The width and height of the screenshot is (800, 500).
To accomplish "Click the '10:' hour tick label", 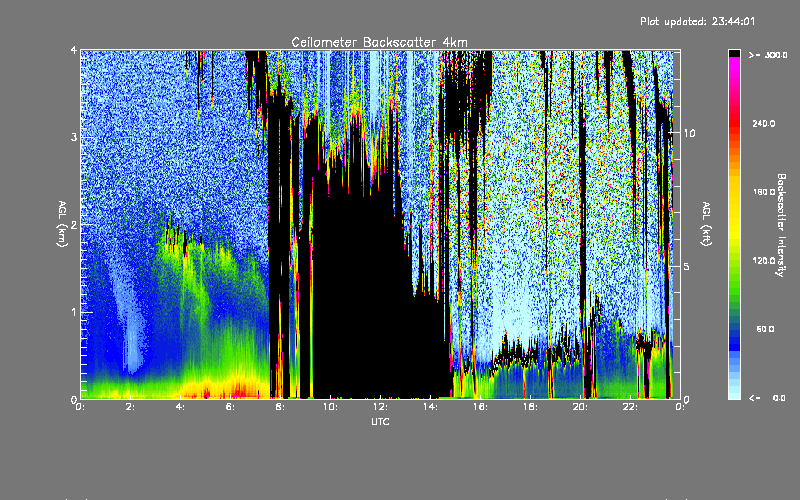I will click(330, 407).
